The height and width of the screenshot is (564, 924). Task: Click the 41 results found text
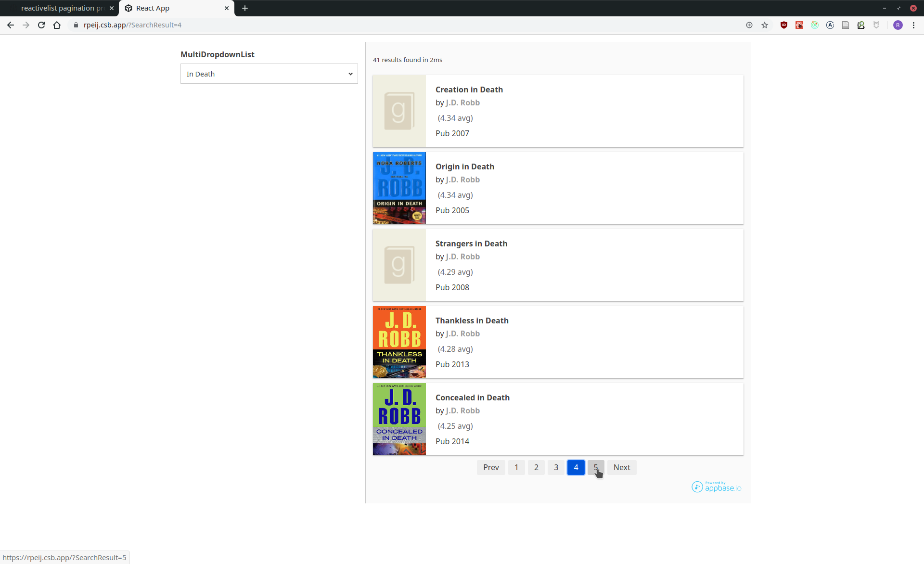click(408, 60)
